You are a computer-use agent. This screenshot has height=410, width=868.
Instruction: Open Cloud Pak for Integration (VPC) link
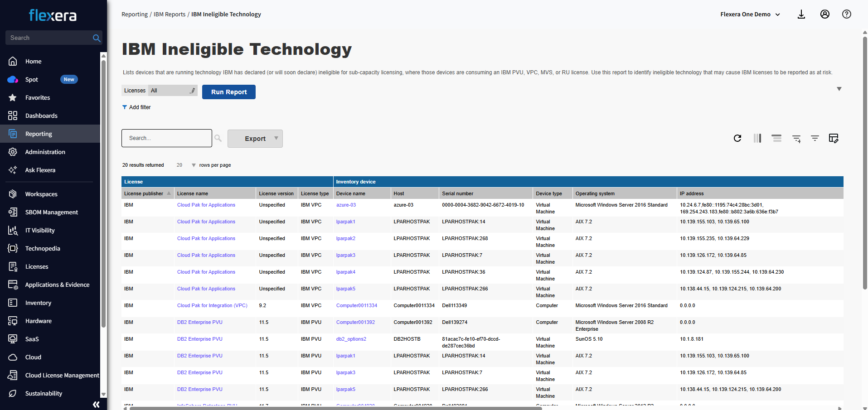(x=212, y=306)
